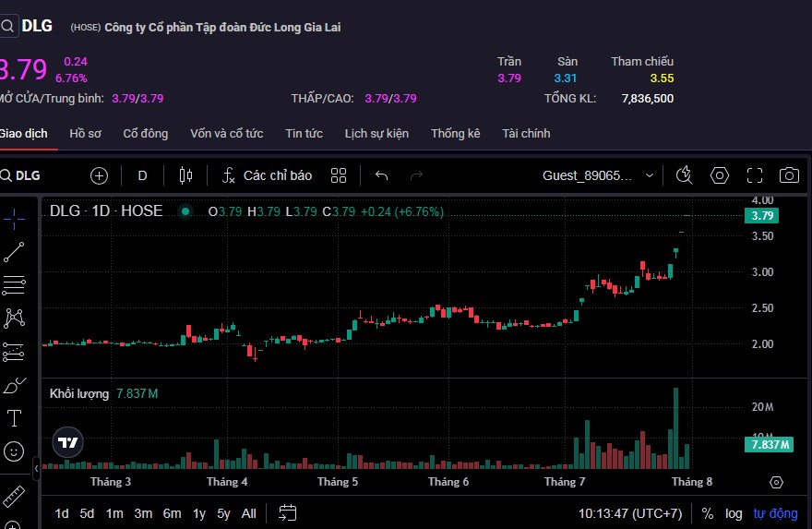Toggle percent scale on price axis
This screenshot has width=812, height=529.
708,513
